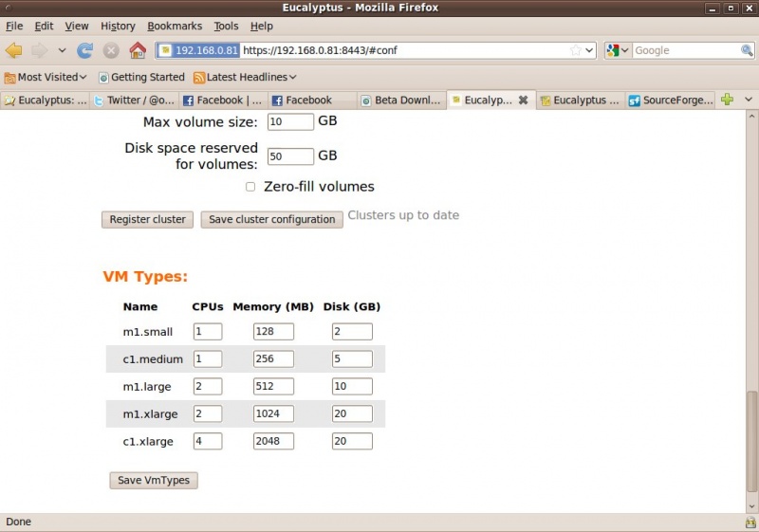The height and width of the screenshot is (532, 759).
Task: Click the bookmark star in URL bar
Action: click(575, 50)
